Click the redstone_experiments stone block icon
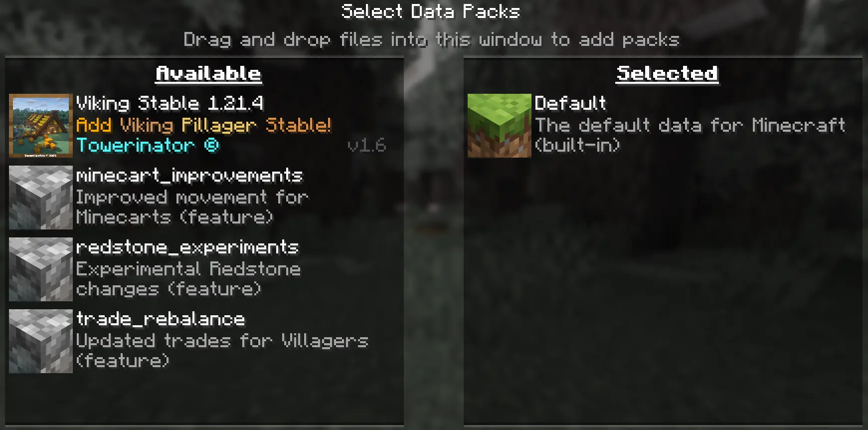Screen dimensions: 868x430 pyautogui.click(x=41, y=269)
